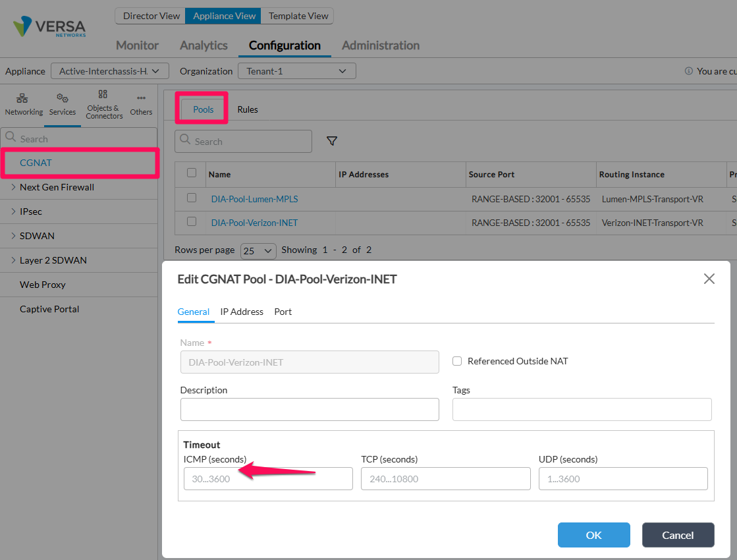Image resolution: width=737 pixels, height=560 pixels.
Task: Click magnifier icon in sidebar search
Action: [11, 137]
